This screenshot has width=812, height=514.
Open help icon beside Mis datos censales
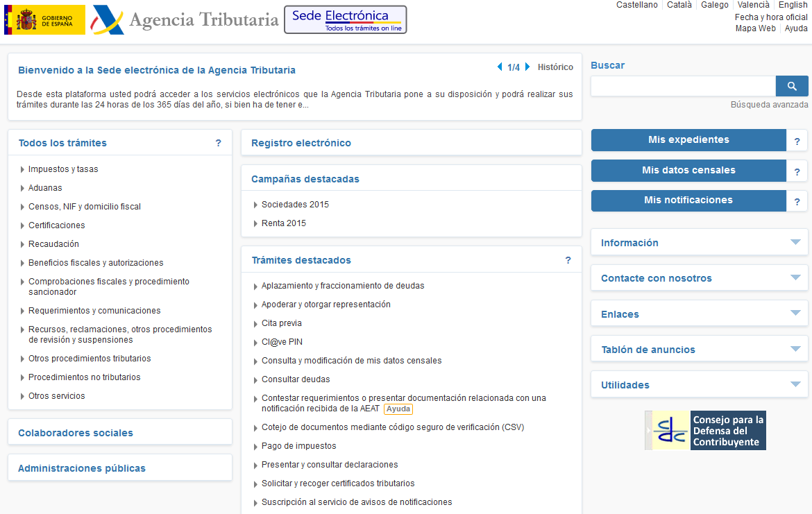[x=797, y=171]
